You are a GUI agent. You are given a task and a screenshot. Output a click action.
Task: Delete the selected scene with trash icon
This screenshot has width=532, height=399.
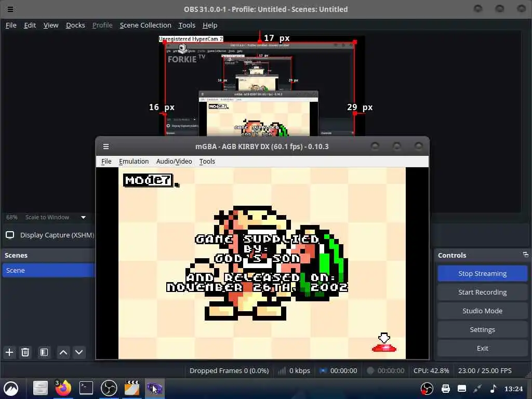pyautogui.click(x=25, y=352)
